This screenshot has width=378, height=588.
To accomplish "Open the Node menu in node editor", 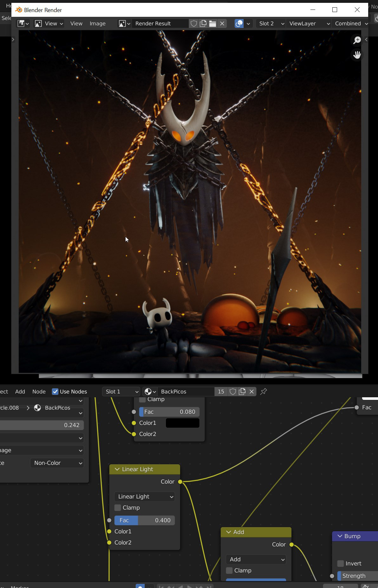I will point(39,392).
